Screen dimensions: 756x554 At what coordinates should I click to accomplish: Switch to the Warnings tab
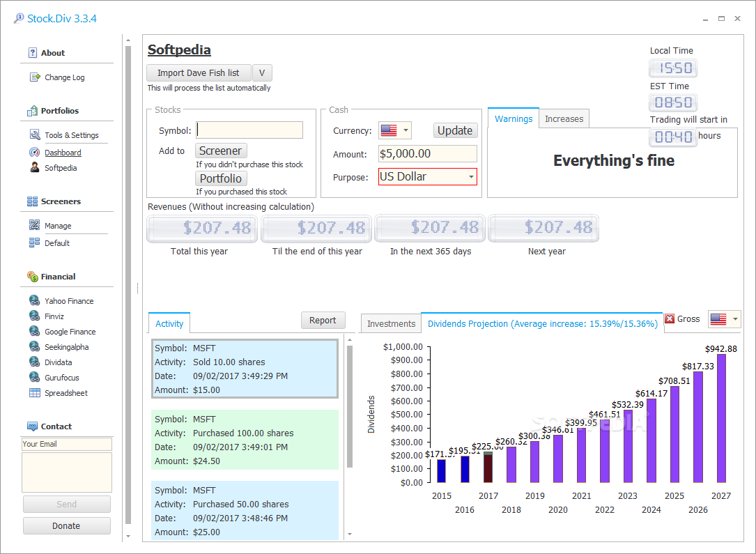tap(514, 118)
